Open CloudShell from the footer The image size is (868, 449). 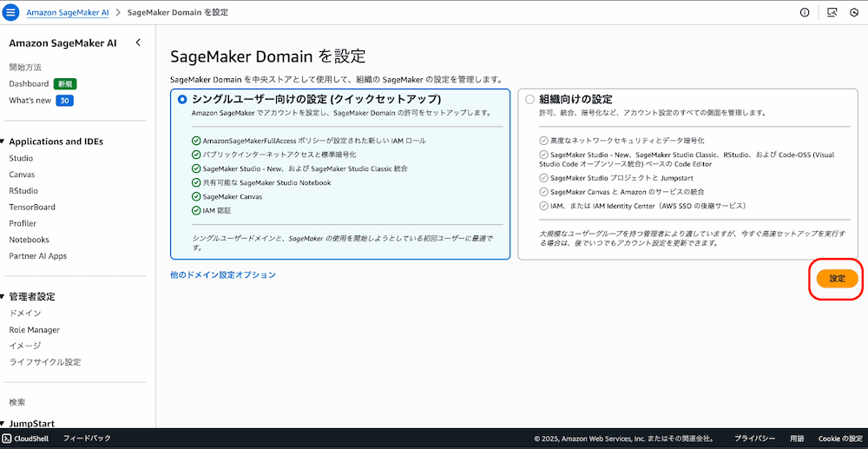pyautogui.click(x=25, y=439)
